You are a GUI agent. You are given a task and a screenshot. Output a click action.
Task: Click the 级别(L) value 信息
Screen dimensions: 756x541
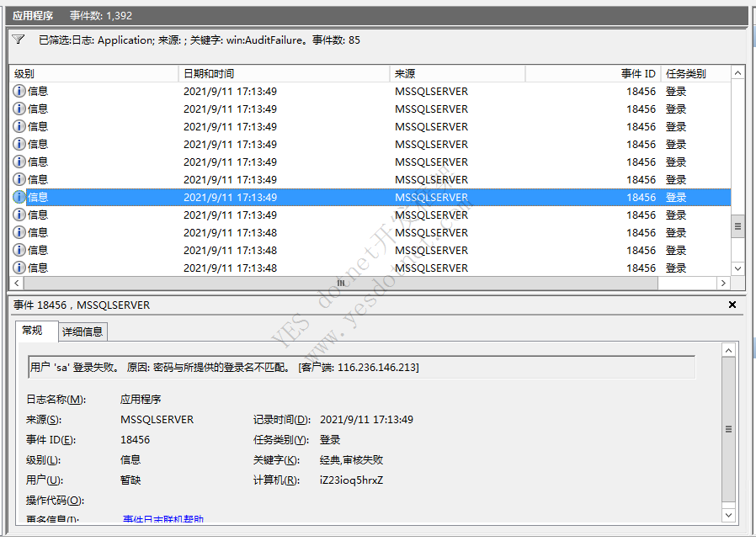pyautogui.click(x=130, y=460)
